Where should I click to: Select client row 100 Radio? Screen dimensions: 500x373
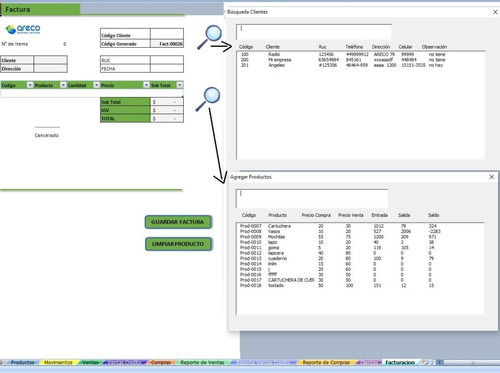click(x=360, y=54)
